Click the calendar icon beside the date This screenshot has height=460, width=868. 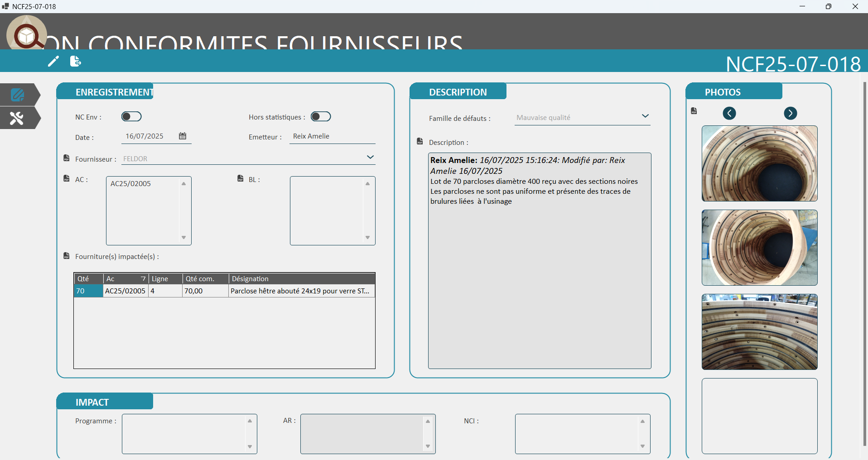tap(183, 136)
